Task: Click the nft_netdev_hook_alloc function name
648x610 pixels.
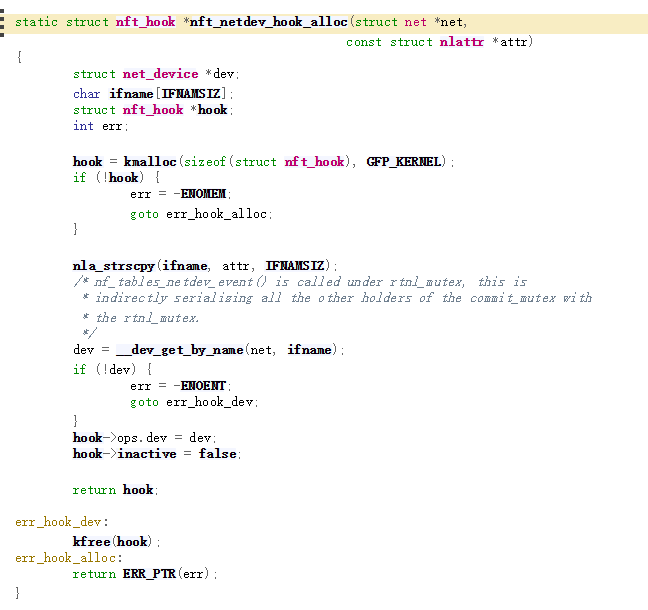Action: coord(269,22)
